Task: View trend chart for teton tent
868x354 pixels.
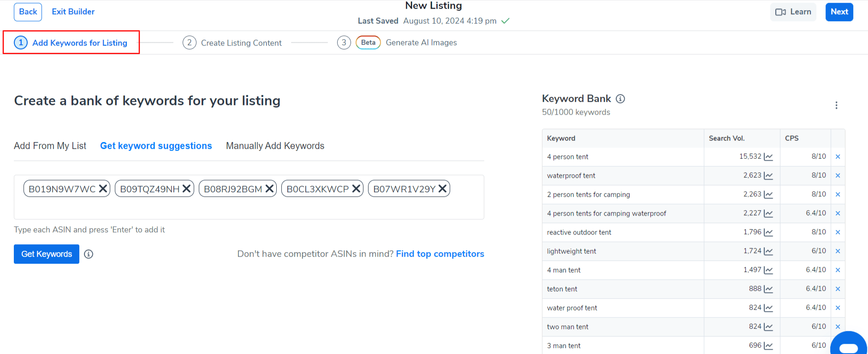Action: [x=768, y=289]
